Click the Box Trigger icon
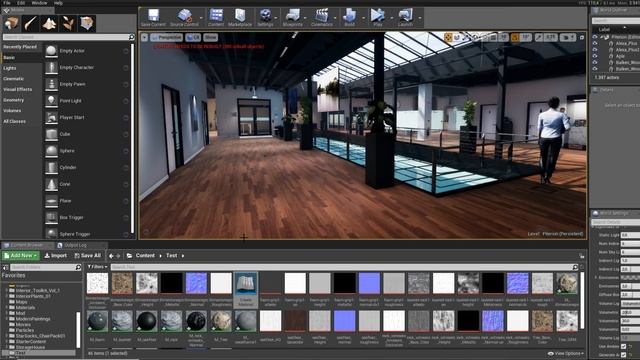Image resolution: width=640 pixels, height=360 pixels. point(51,217)
